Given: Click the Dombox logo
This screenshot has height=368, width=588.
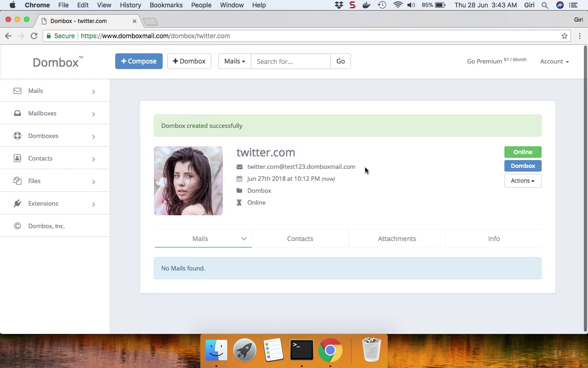Looking at the screenshot, I should click(57, 62).
